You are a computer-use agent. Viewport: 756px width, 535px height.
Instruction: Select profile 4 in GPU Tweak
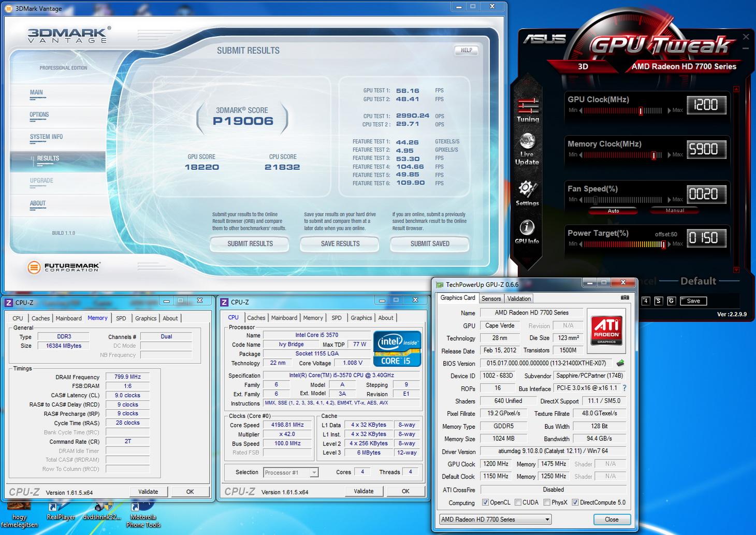[x=646, y=301]
